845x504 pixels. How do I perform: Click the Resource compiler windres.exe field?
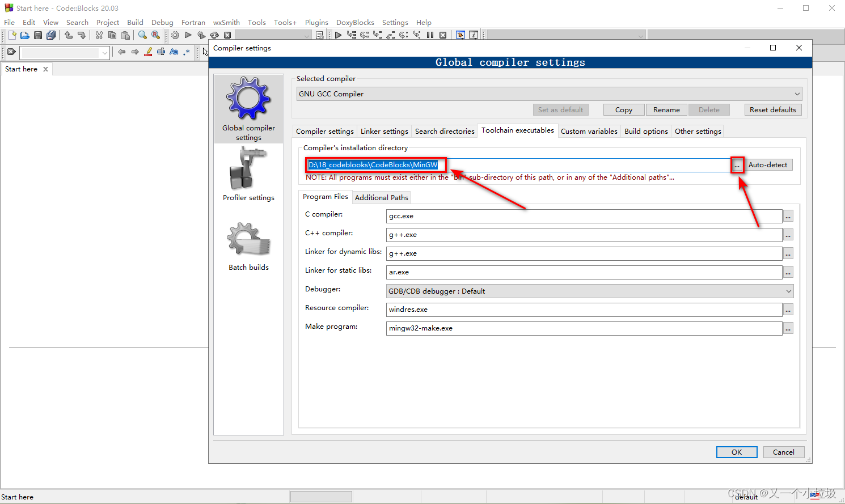click(x=584, y=310)
